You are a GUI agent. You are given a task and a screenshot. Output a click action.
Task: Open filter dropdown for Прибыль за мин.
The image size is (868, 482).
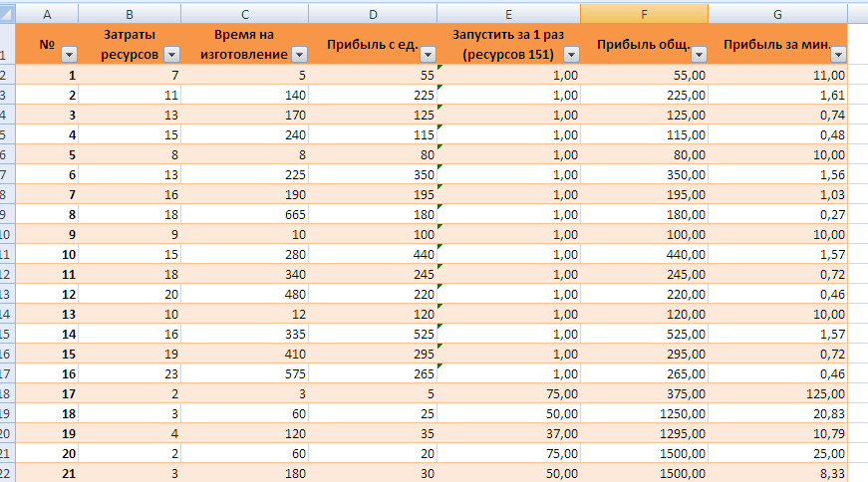(839, 54)
